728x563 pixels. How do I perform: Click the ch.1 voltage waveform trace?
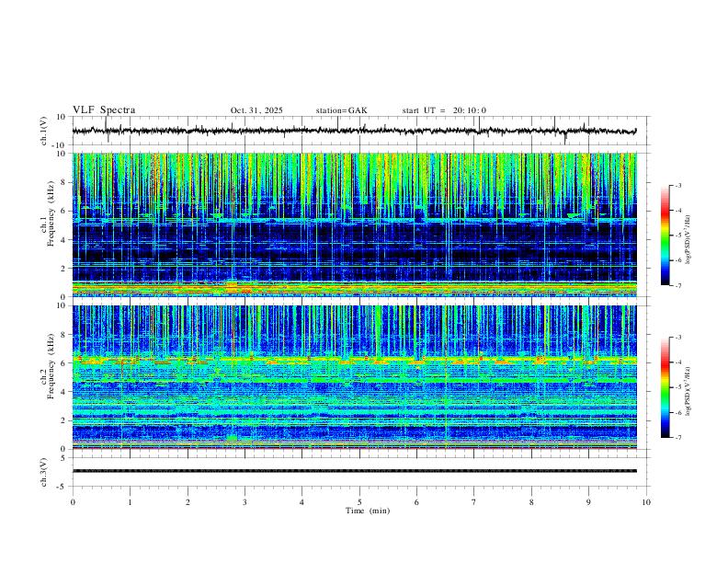coord(354,131)
